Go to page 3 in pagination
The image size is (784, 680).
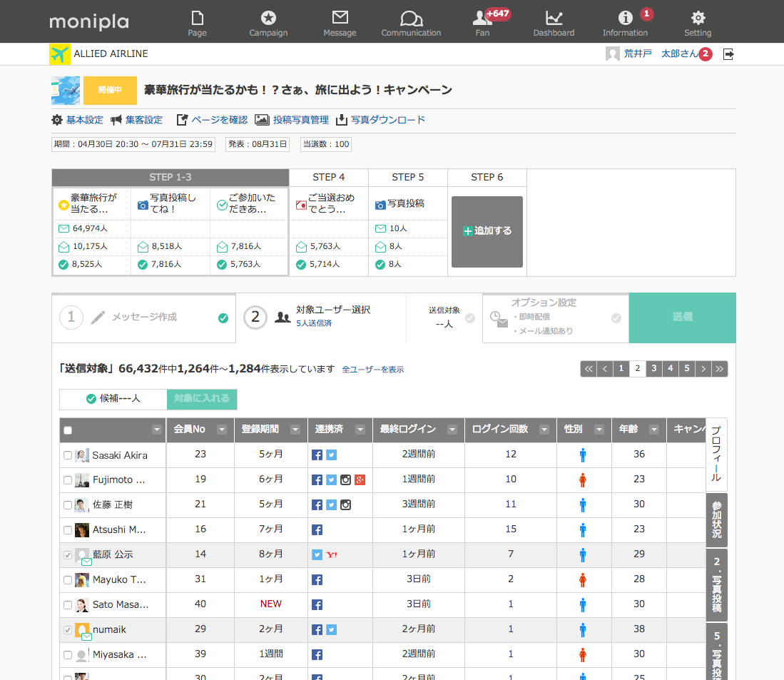point(653,368)
